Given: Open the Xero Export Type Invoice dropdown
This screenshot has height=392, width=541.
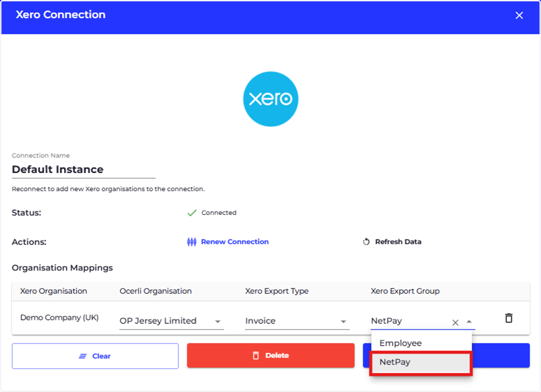Looking at the screenshot, I should pos(298,321).
